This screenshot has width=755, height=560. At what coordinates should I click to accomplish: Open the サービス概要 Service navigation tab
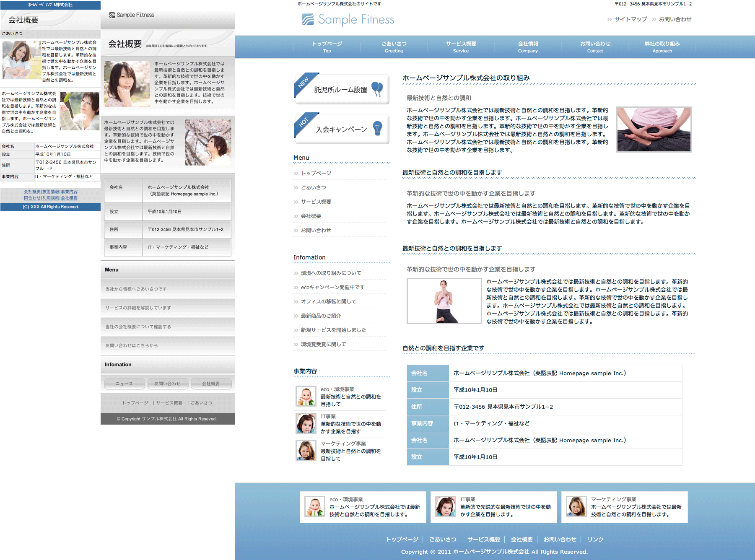click(461, 47)
